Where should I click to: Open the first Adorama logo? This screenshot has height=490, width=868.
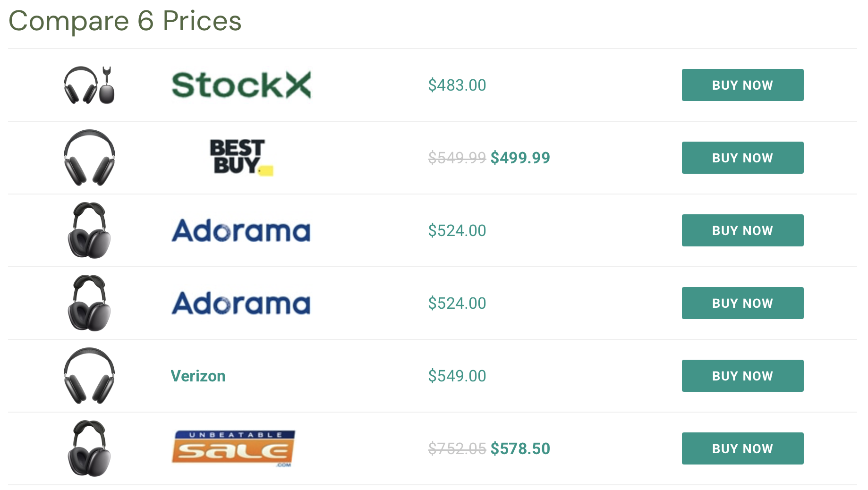241,230
